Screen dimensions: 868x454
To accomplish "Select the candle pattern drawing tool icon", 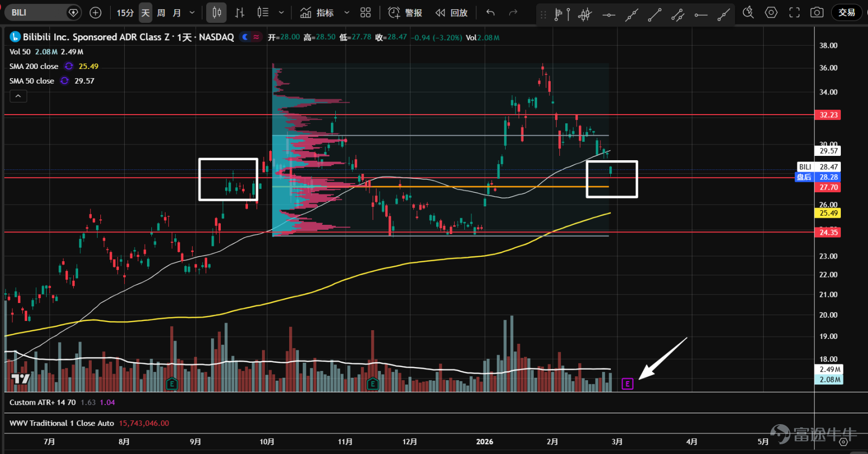I will tap(585, 15).
